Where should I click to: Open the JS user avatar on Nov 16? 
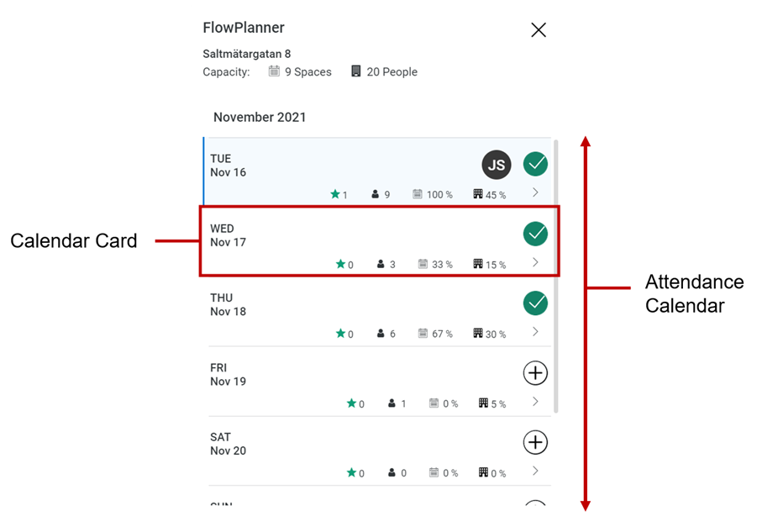496,165
